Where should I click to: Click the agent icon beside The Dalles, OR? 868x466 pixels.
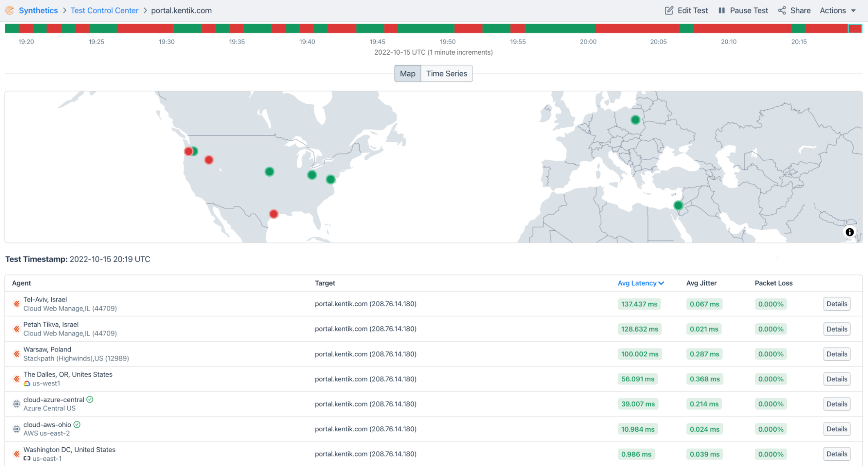17,379
